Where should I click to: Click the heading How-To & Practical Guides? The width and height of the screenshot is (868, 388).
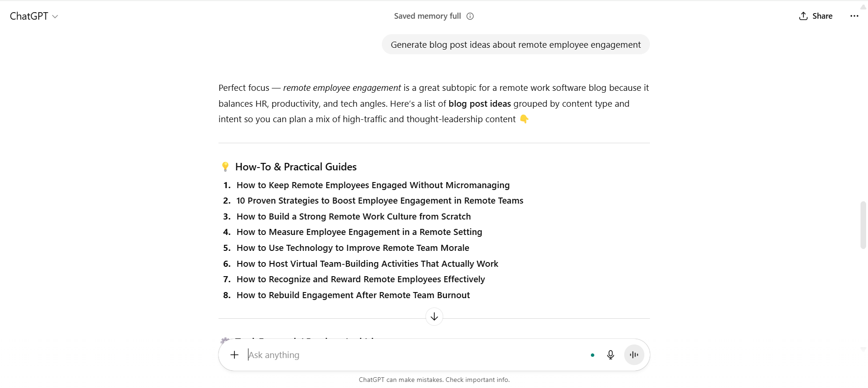295,166
